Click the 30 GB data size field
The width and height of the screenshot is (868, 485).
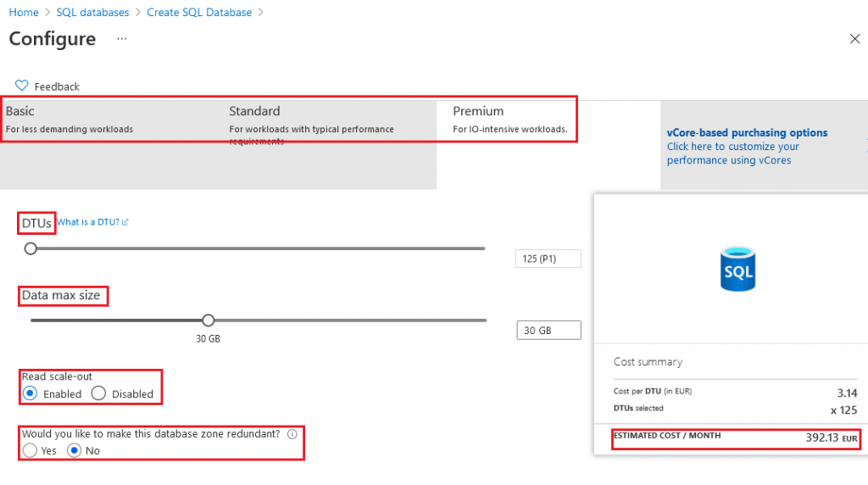point(548,331)
